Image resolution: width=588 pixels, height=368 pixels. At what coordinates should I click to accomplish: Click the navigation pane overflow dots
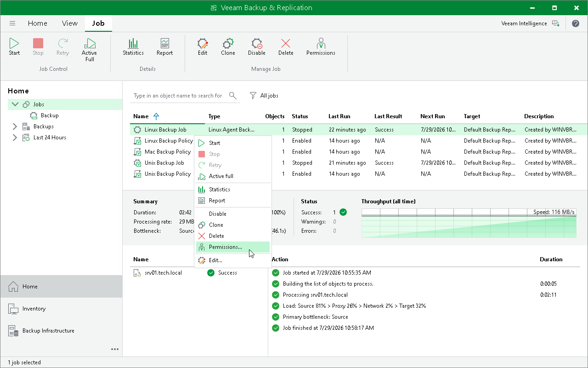tap(115, 349)
